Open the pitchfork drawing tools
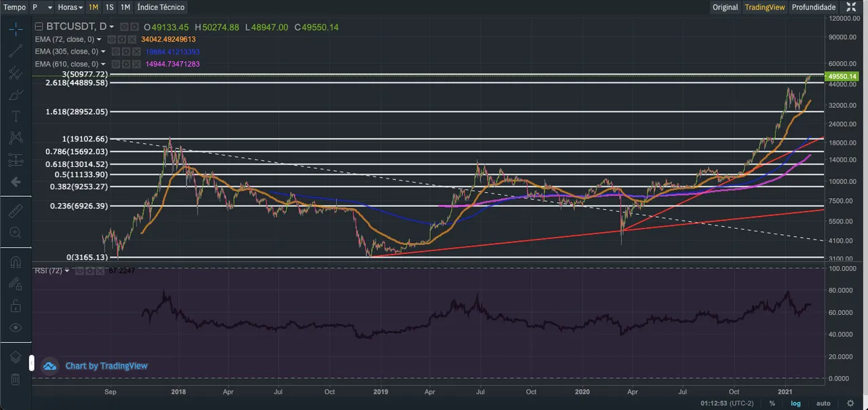The width and height of the screenshot is (868, 410). pos(16,73)
